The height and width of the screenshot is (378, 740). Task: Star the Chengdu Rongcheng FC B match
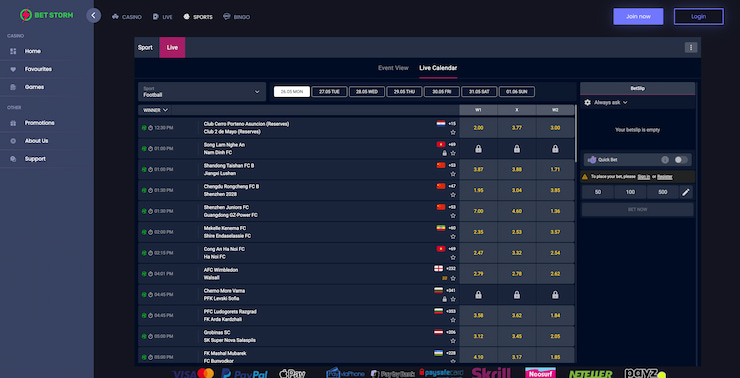point(453,194)
